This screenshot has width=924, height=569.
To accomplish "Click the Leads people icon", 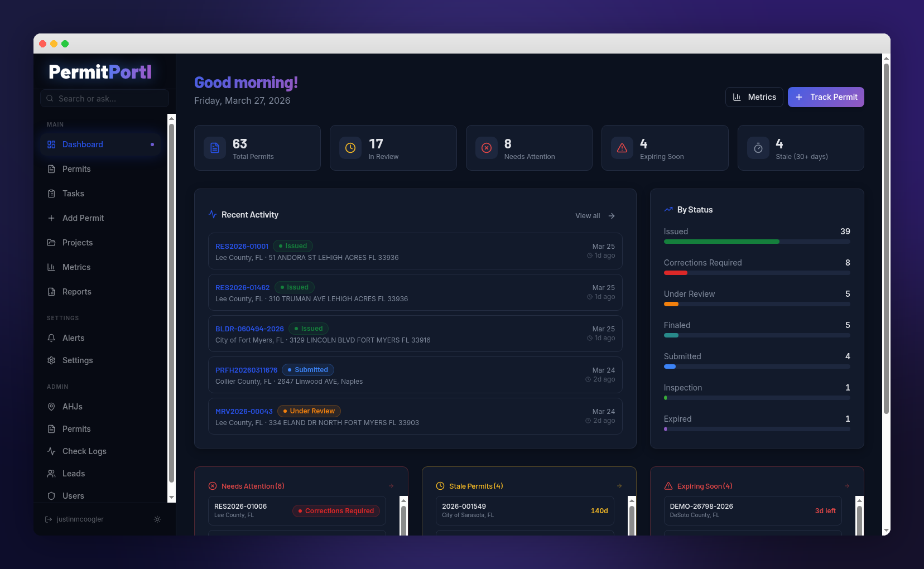I will pyautogui.click(x=51, y=474).
